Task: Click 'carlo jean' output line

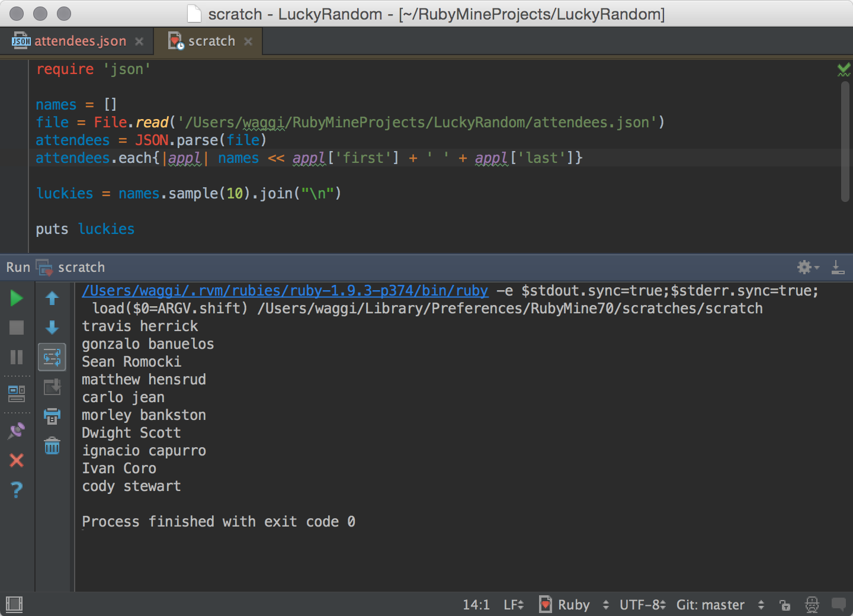Action: coord(123,397)
